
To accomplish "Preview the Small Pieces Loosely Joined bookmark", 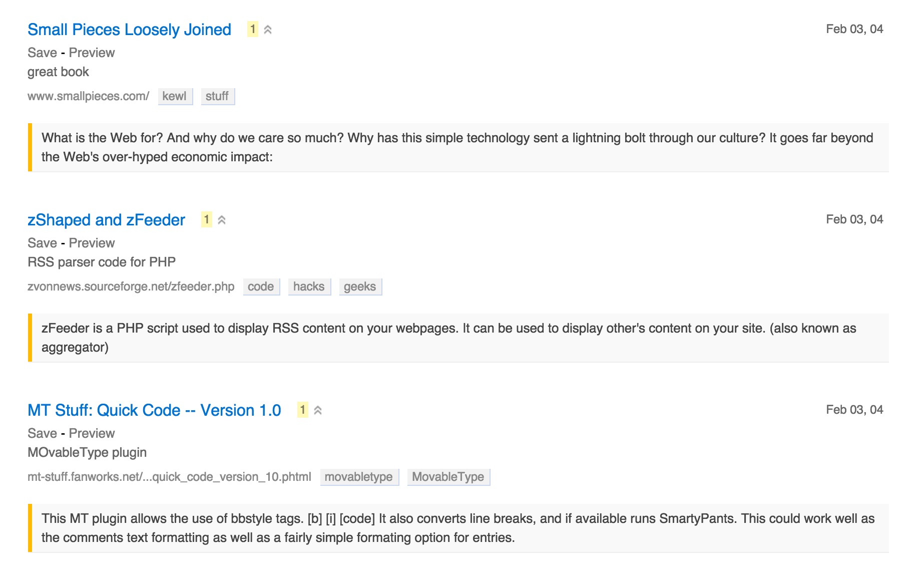I will click(x=92, y=53).
